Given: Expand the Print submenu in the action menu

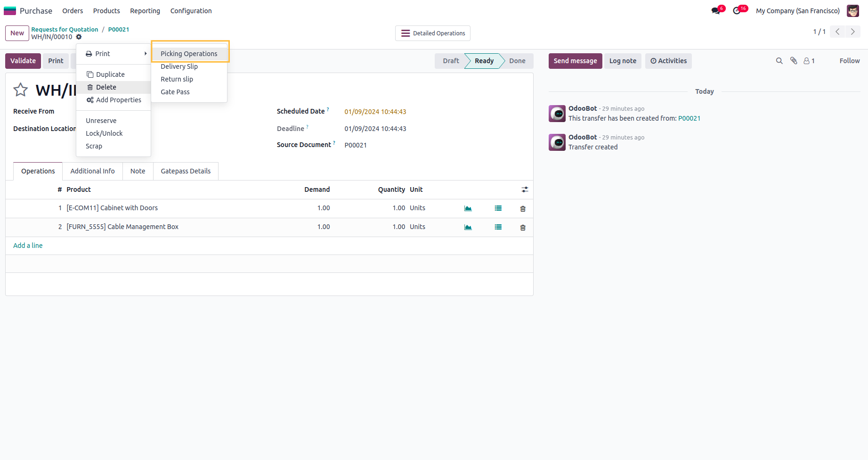Looking at the screenshot, I should tap(116, 54).
